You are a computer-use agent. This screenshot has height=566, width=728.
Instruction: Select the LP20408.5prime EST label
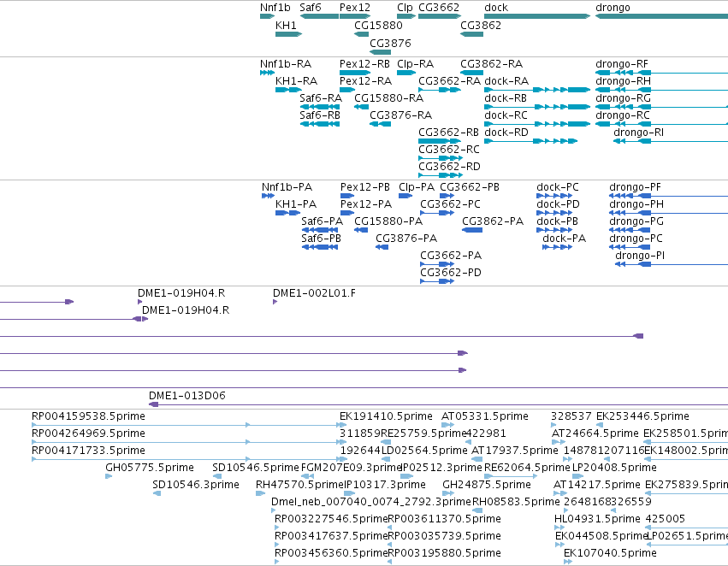pos(614,468)
